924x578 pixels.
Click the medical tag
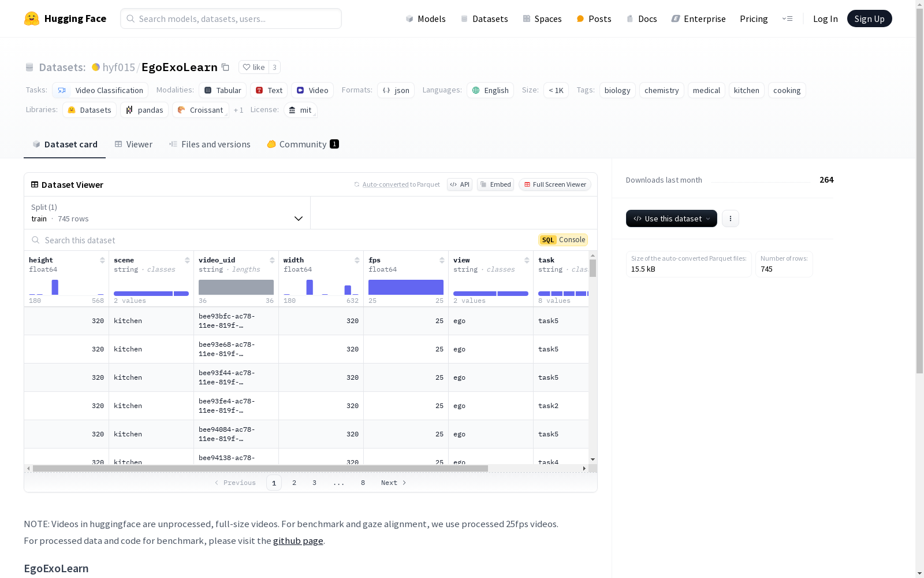tap(706, 90)
